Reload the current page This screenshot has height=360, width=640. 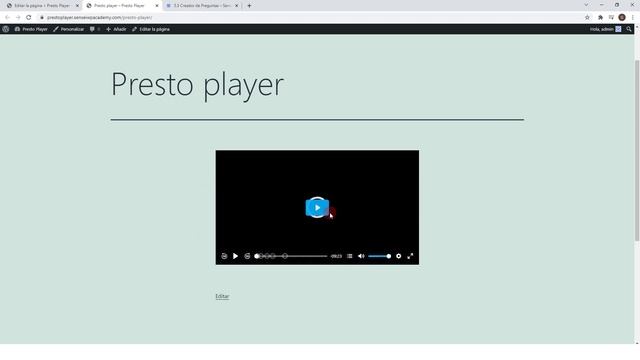click(29, 18)
